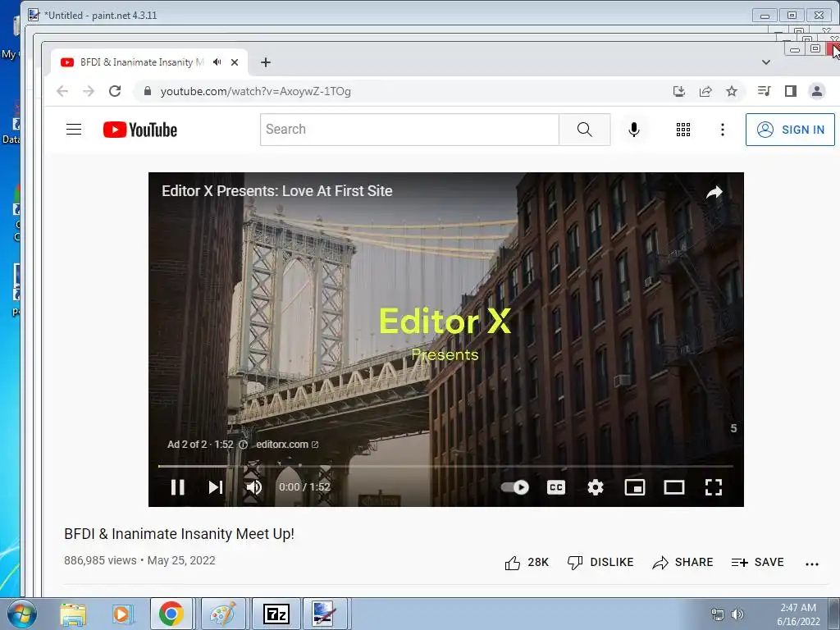Open player settings gear
Screen dimensions: 840x630
pos(596,487)
